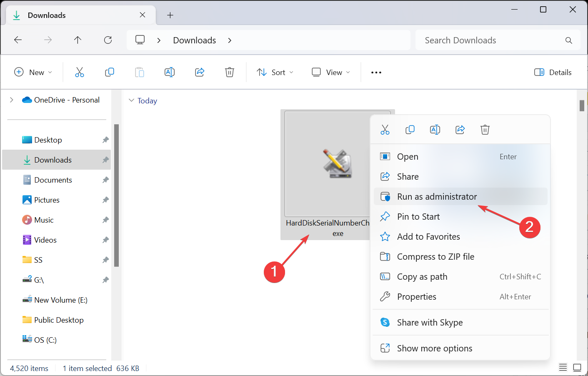Viewport: 588px width, 376px height.
Task: Select Open in the context menu
Action: pyautogui.click(x=460, y=157)
